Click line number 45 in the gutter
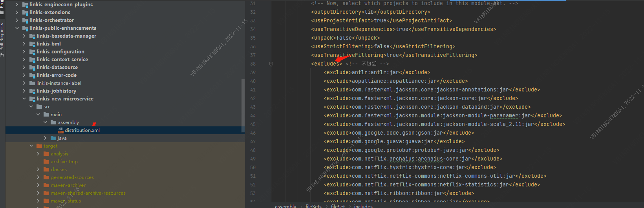644x208 pixels. point(252,124)
